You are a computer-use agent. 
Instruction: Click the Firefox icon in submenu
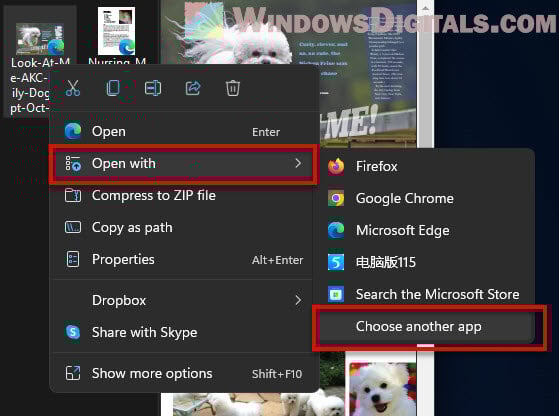(336, 166)
